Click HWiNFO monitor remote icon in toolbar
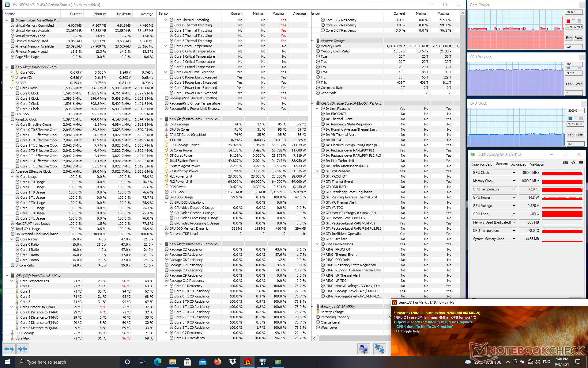588x368 pixels. (x=364, y=349)
